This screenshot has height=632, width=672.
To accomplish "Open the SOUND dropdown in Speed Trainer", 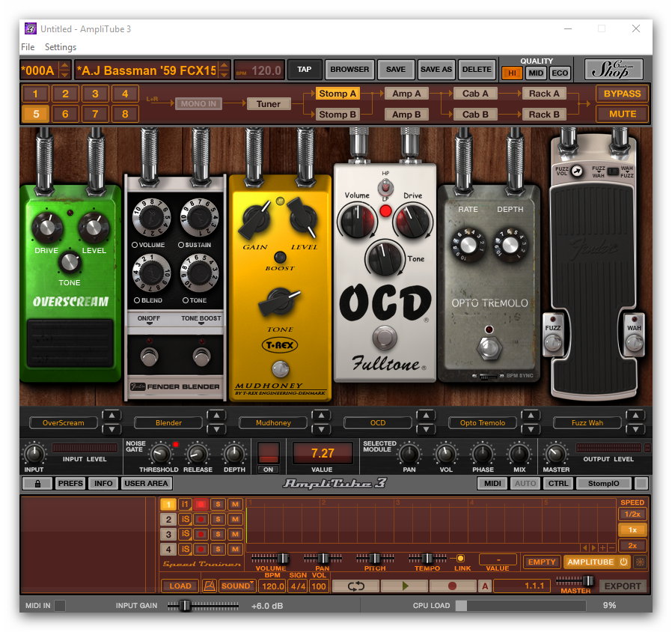I will 237,586.
